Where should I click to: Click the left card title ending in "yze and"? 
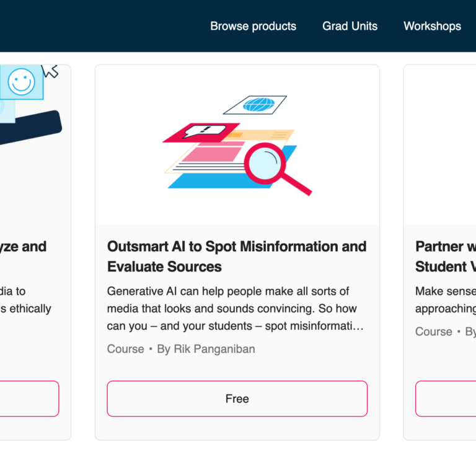click(x=24, y=247)
